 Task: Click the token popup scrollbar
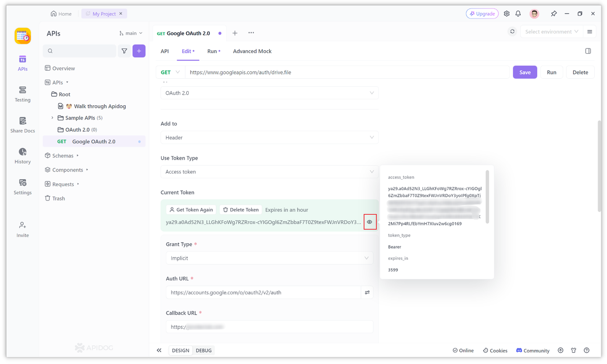point(487,197)
